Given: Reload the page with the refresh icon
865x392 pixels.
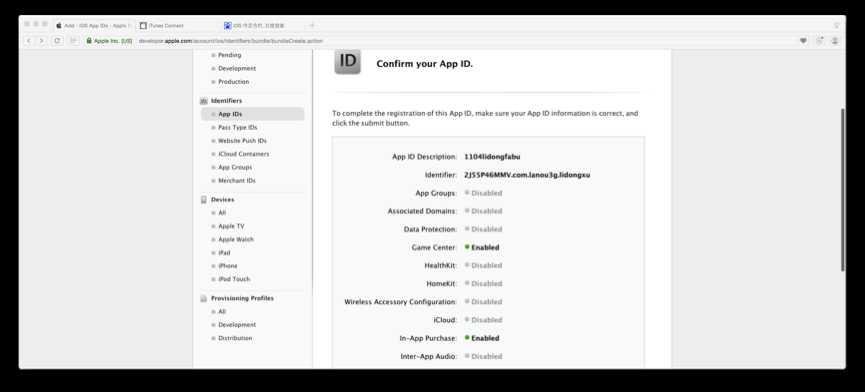Looking at the screenshot, I should (x=57, y=41).
